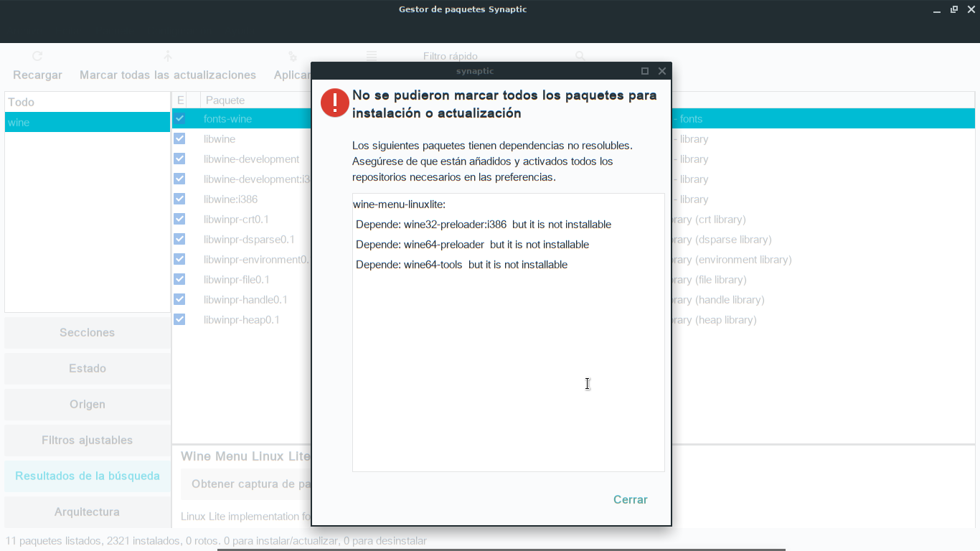Toggle the checkbox for libwinpr-heap0.1
The image size is (980, 551).
pyautogui.click(x=179, y=319)
